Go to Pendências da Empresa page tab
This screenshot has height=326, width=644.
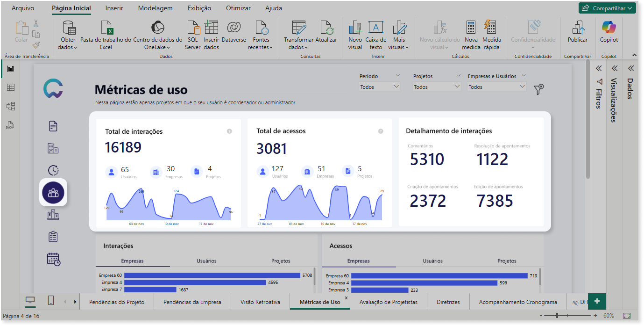coord(192,302)
